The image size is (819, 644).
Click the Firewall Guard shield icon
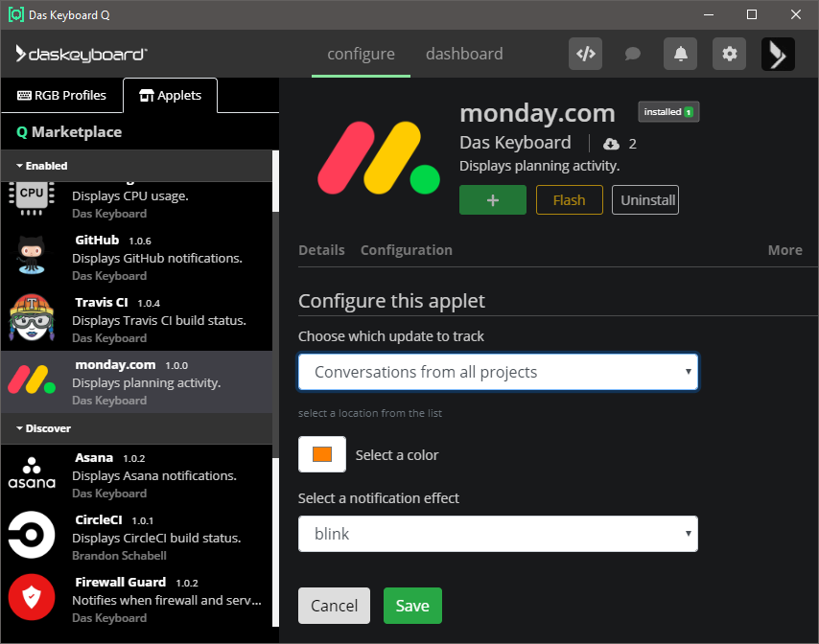pos(32,597)
